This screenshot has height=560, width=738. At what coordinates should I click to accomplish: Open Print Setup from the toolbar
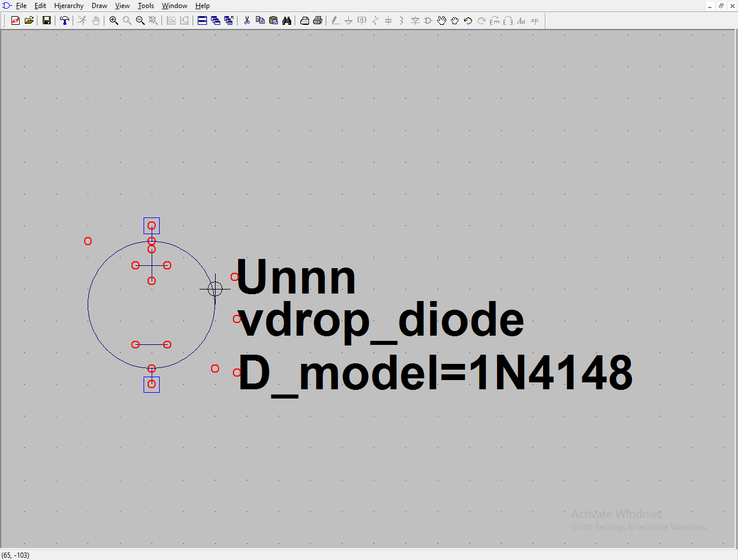304,21
